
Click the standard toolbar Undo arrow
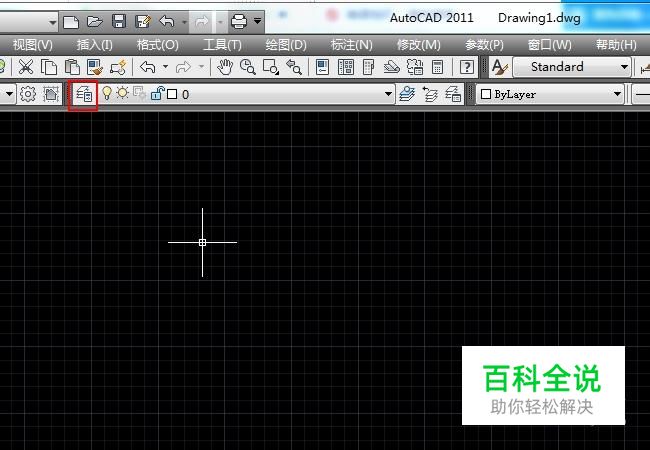tap(148, 67)
